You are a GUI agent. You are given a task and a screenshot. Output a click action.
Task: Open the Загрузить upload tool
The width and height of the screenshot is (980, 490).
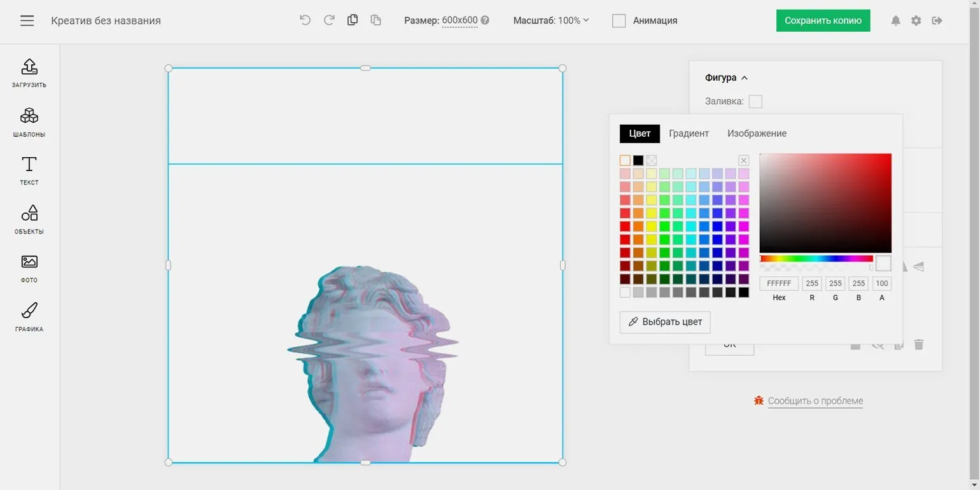pyautogui.click(x=29, y=73)
